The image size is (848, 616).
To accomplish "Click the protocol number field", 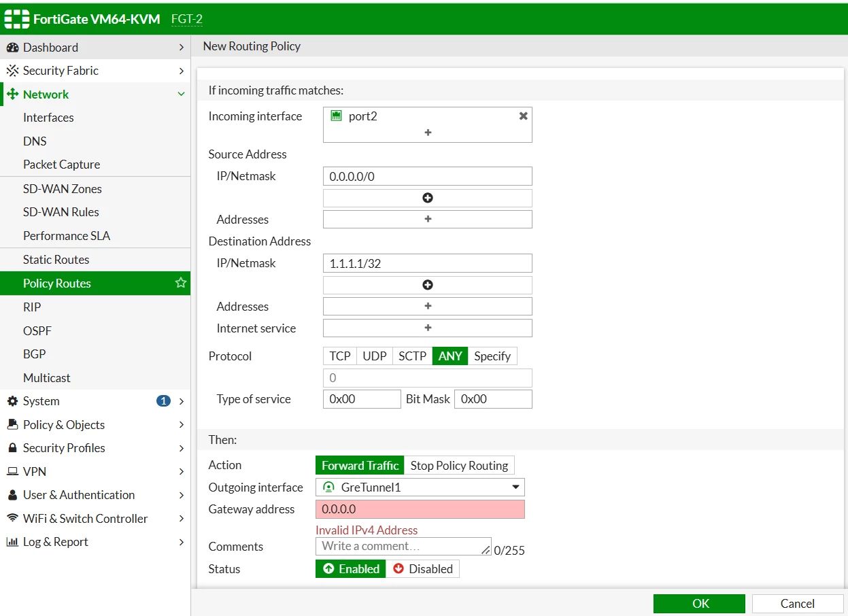I will [x=428, y=378].
